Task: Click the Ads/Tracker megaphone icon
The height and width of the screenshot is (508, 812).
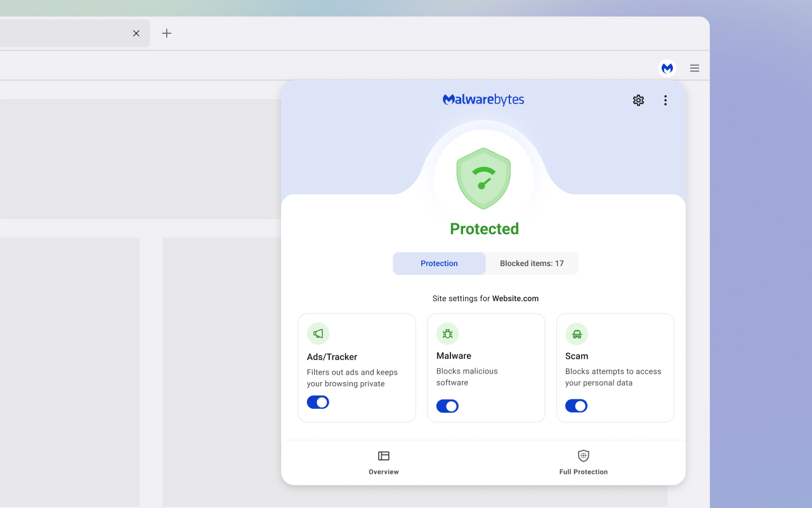Action: click(318, 333)
